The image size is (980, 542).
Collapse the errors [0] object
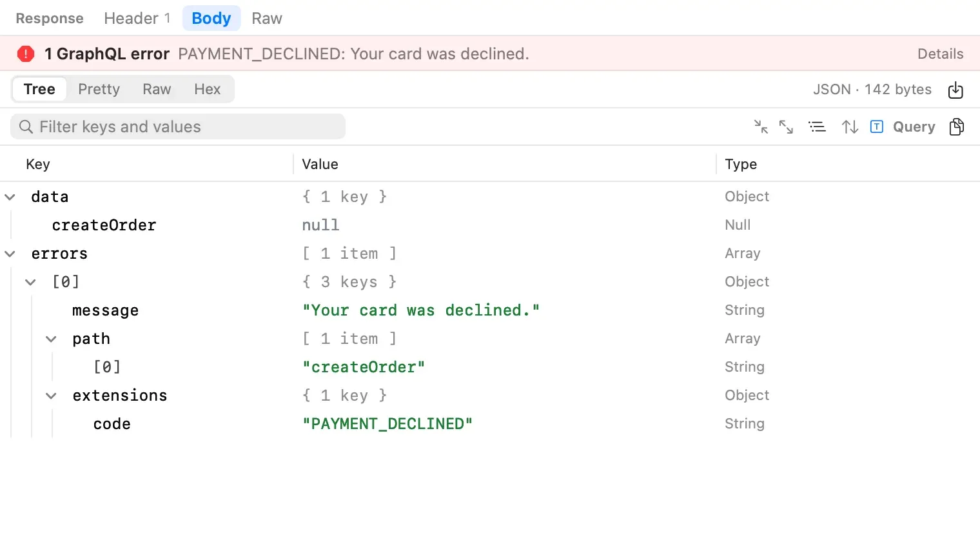pyautogui.click(x=30, y=282)
